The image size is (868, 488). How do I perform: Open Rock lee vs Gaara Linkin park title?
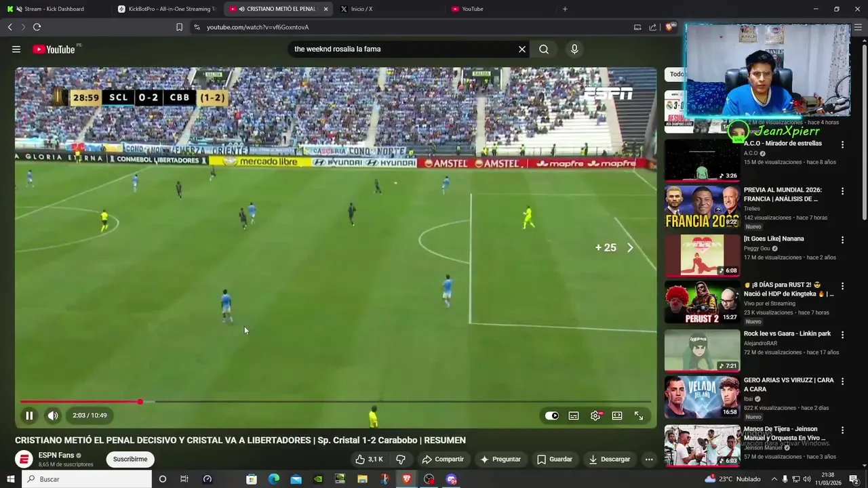787,333
